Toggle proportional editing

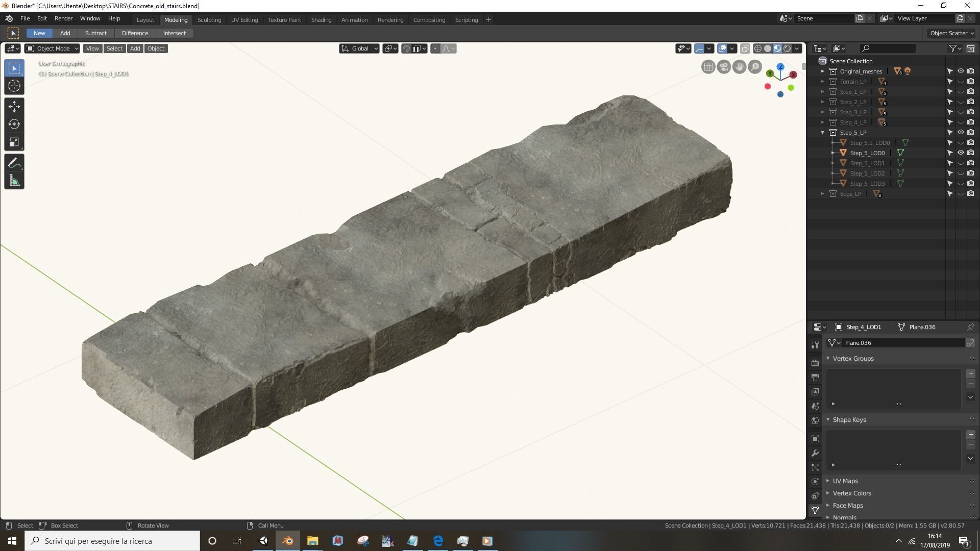coord(435,48)
